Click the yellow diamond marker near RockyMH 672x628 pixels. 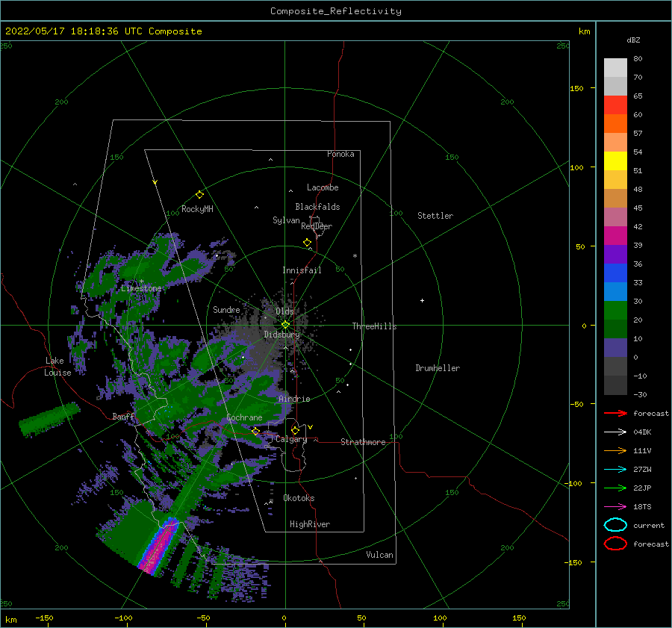[199, 195]
